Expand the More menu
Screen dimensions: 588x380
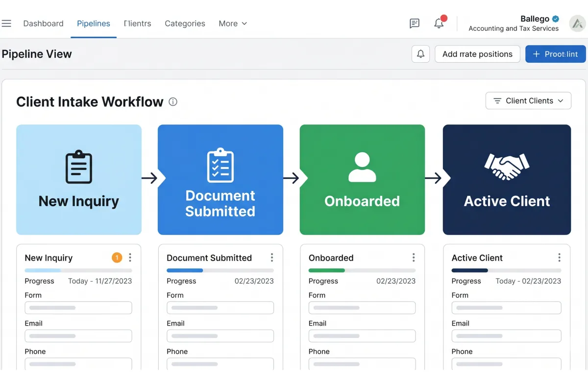[x=233, y=24]
